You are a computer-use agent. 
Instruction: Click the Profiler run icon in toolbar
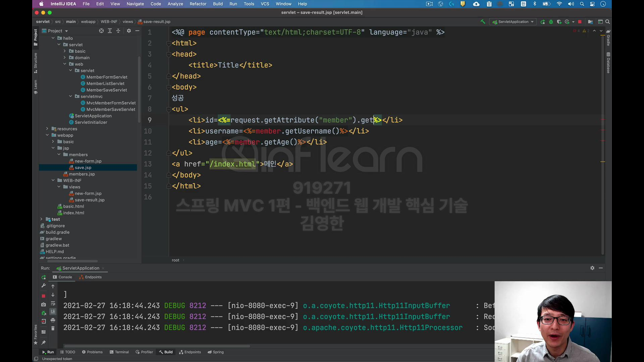567,22
